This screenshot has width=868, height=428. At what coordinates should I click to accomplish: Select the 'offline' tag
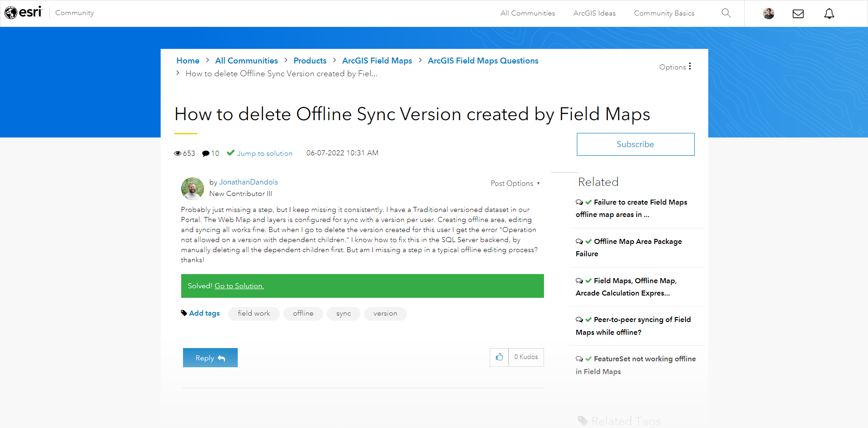click(303, 313)
